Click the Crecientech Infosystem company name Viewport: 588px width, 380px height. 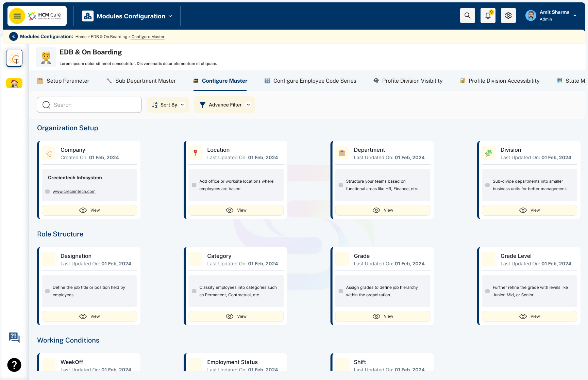click(75, 178)
